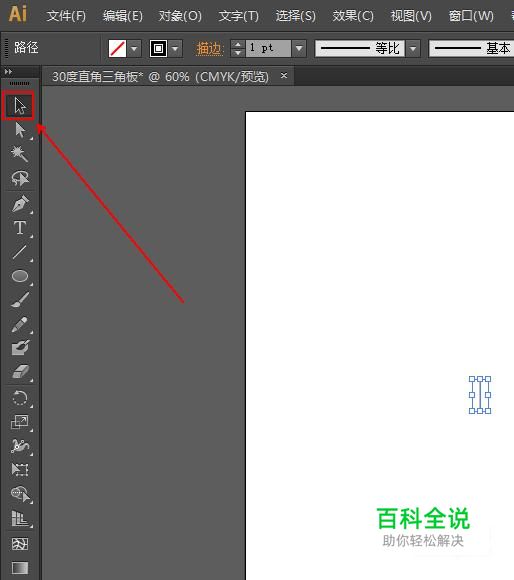Viewport: 514px width, 580px height.
Task: Switch to 30度直角三角板 document tab
Action: 160,77
